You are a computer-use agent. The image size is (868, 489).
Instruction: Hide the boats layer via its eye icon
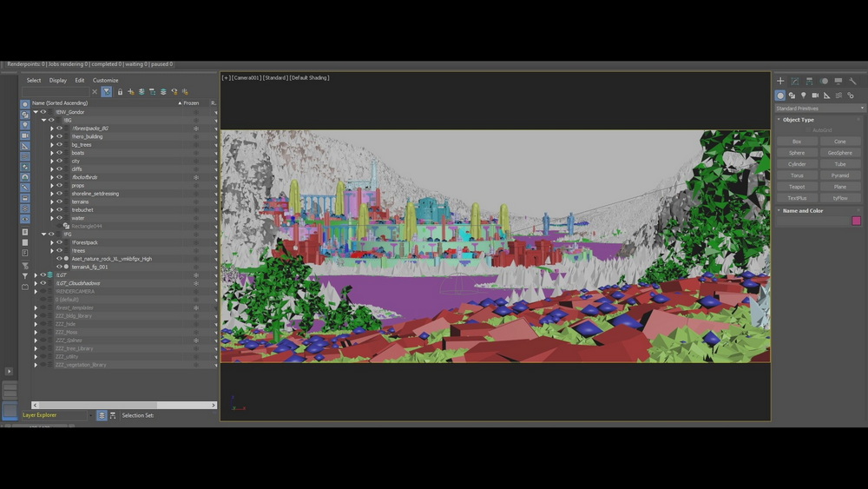coord(59,153)
